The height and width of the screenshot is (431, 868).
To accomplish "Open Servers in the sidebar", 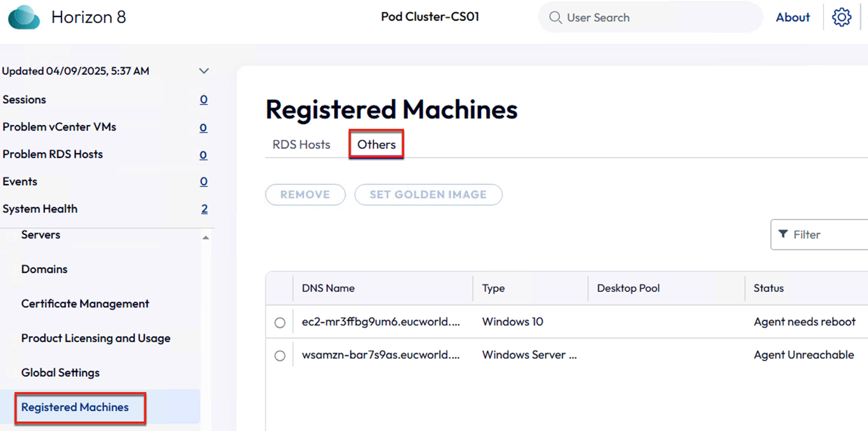I will point(41,234).
